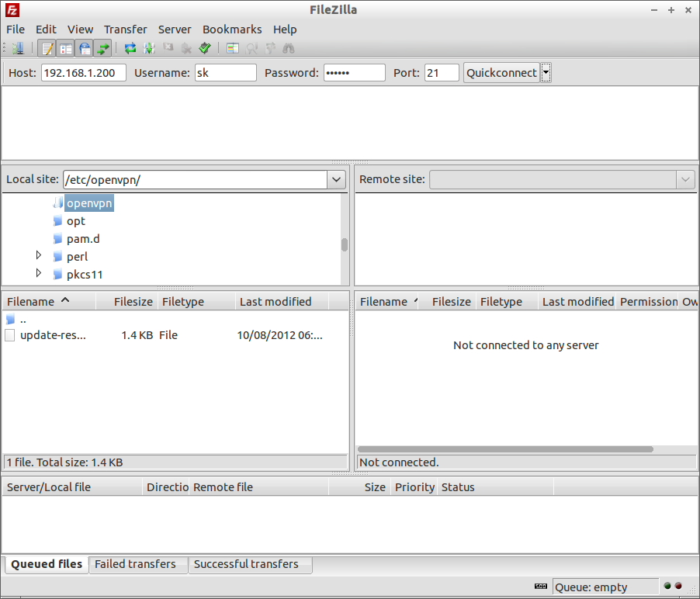The width and height of the screenshot is (700, 599).
Task: Sort remote list by Permission column
Action: coord(648,302)
